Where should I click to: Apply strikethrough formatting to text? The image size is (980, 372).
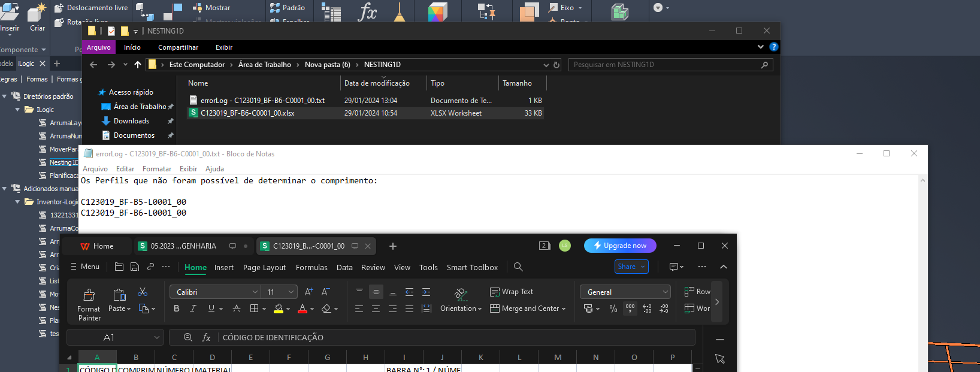237,309
